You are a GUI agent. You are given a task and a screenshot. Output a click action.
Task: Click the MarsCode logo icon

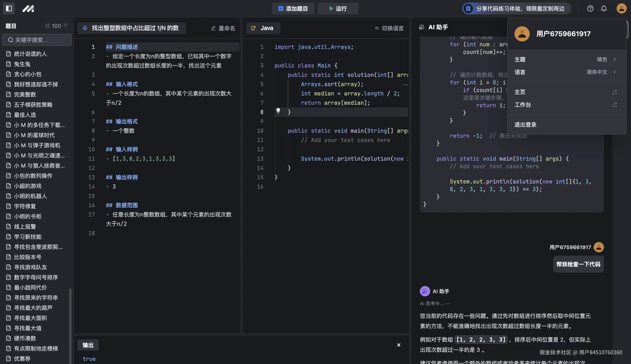point(28,8)
